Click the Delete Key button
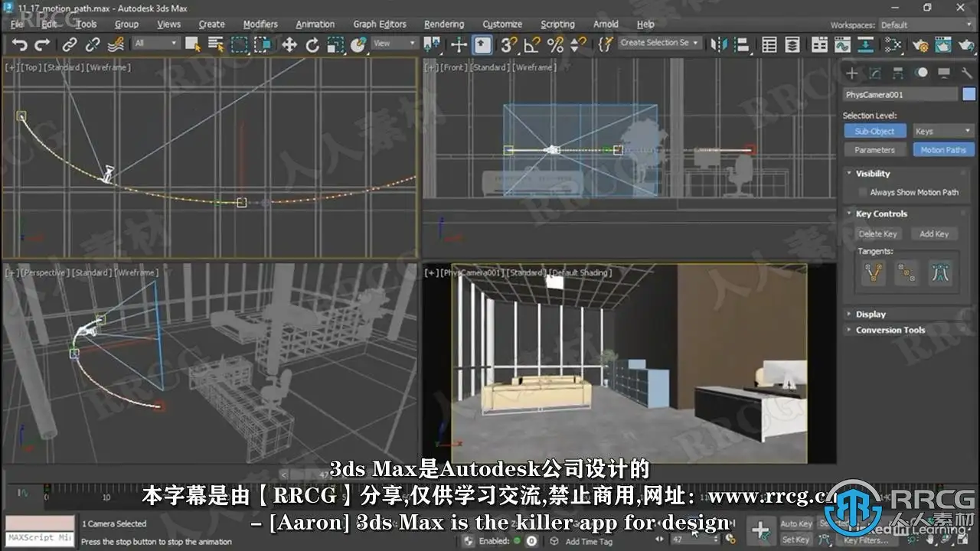980x551 pixels. click(x=877, y=234)
